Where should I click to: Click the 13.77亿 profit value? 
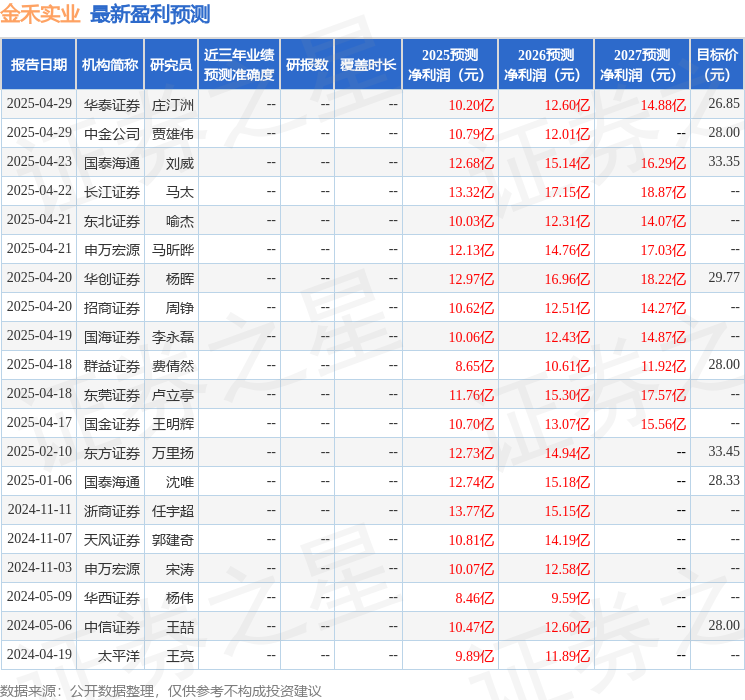click(471, 511)
